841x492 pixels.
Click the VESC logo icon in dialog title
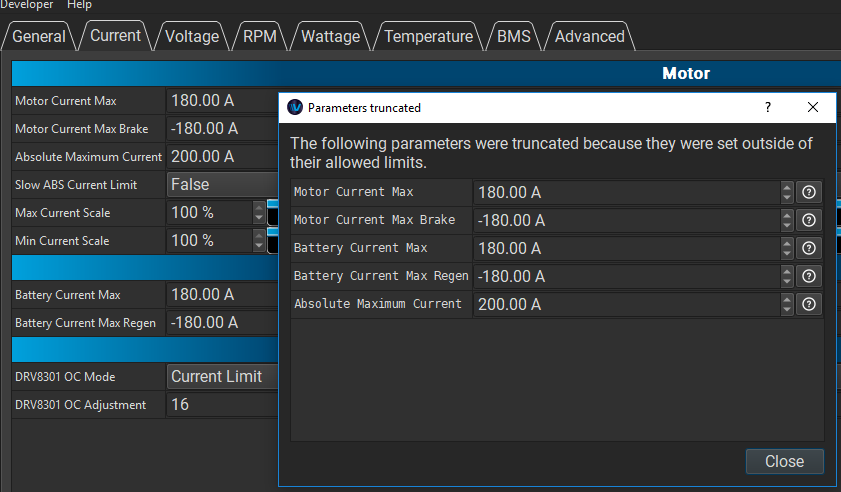tap(295, 107)
